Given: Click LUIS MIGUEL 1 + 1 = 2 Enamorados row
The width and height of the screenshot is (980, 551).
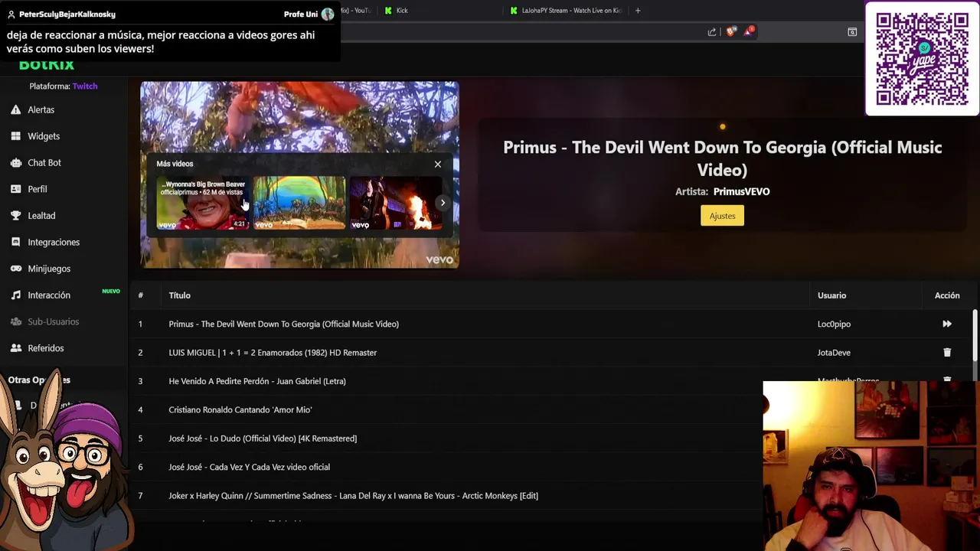Looking at the screenshot, I should click(x=273, y=353).
